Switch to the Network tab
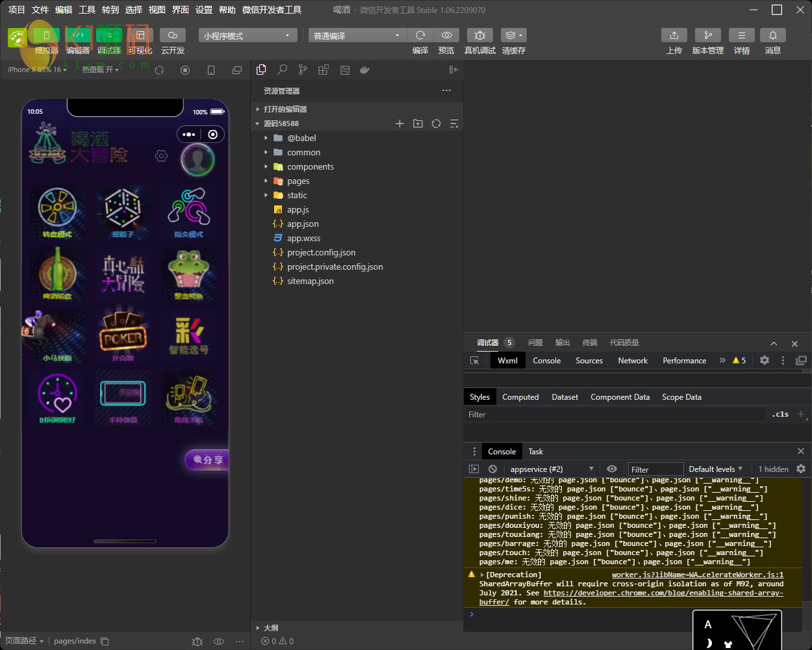The height and width of the screenshot is (650, 812). (x=632, y=361)
